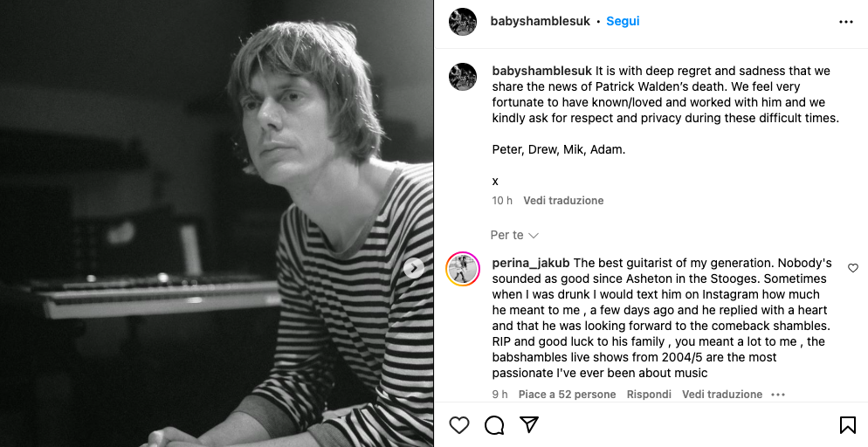This screenshot has width=868, height=447.
Task: Open perina_jakub username link
Action: click(531, 263)
